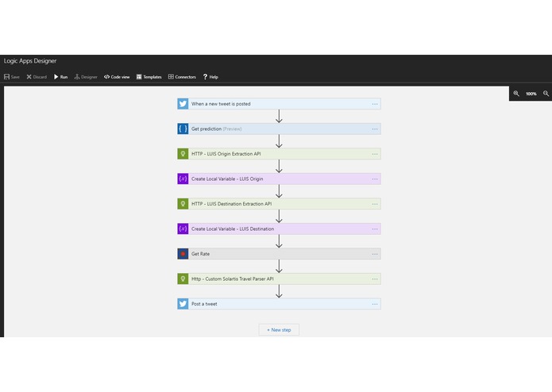
Task: Expand the 'Get Rate' step
Action: (279, 253)
